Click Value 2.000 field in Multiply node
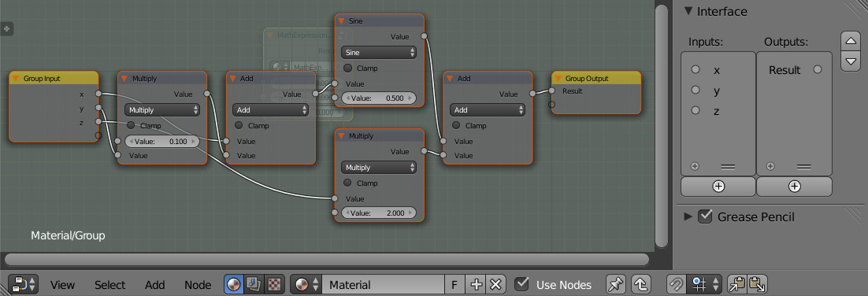 379,213
